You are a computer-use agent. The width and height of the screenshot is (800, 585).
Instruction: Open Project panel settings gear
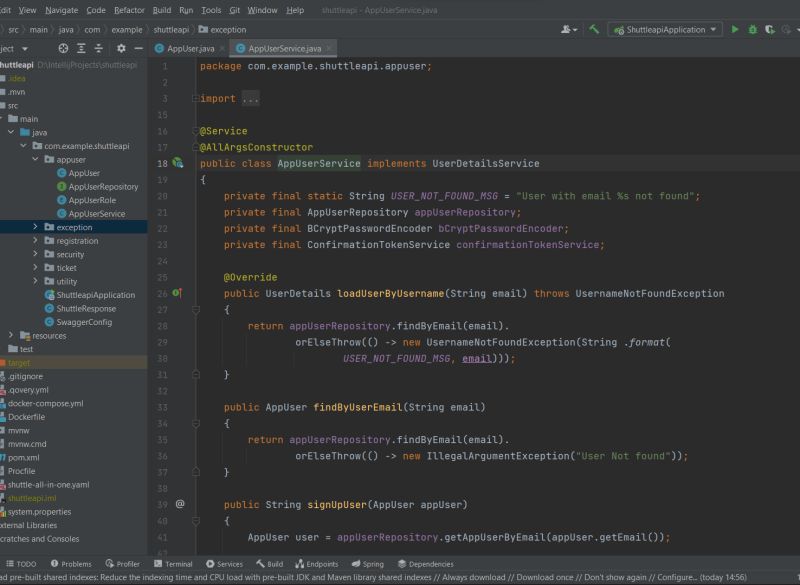tap(121, 48)
